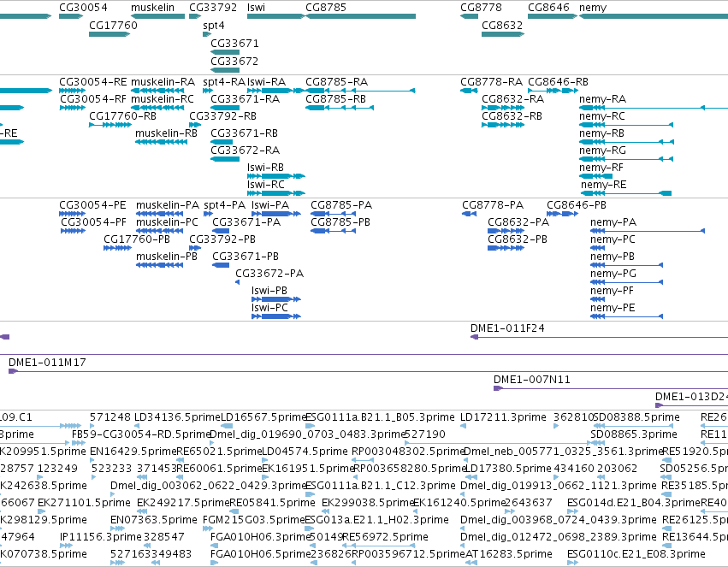Image resolution: width=728 pixels, height=567 pixels.
Task: Click the muskelin-RB transcript label
Action: click(x=166, y=133)
